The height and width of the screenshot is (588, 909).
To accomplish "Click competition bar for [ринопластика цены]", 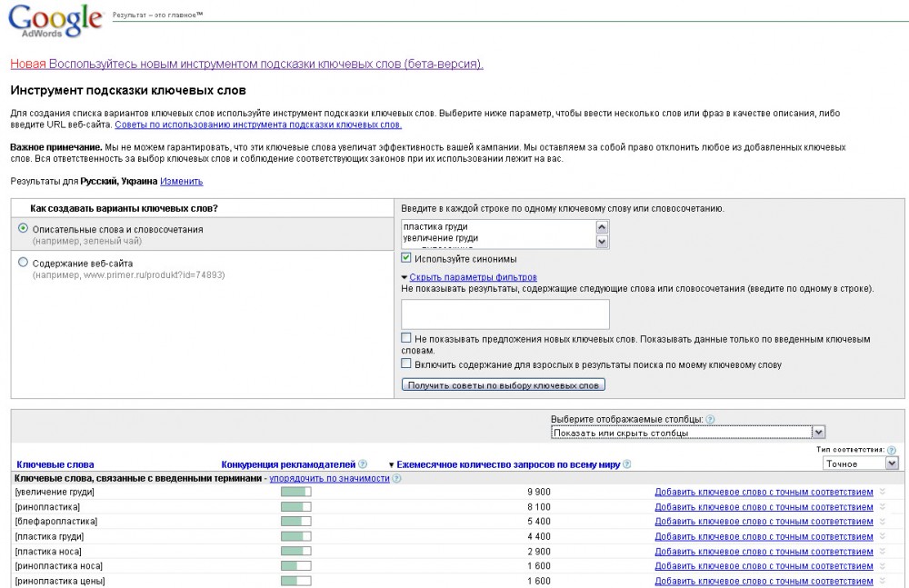I will coord(295,581).
